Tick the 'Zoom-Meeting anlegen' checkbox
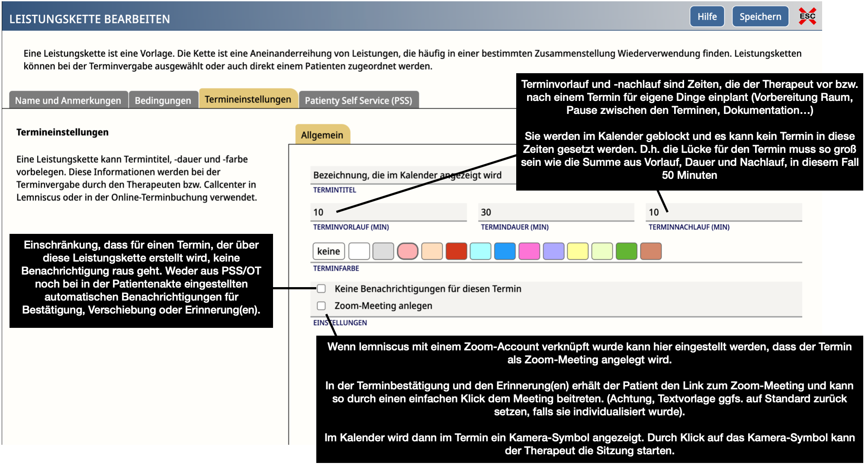This screenshot has width=868, height=466. coord(321,306)
